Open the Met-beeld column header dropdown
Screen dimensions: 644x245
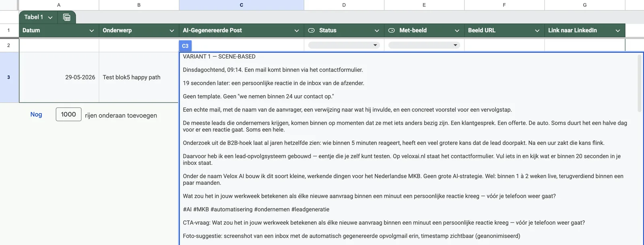tap(457, 31)
